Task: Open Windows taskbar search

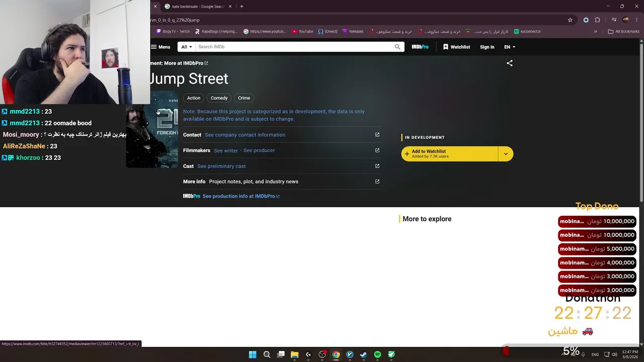Action: click(x=267, y=354)
